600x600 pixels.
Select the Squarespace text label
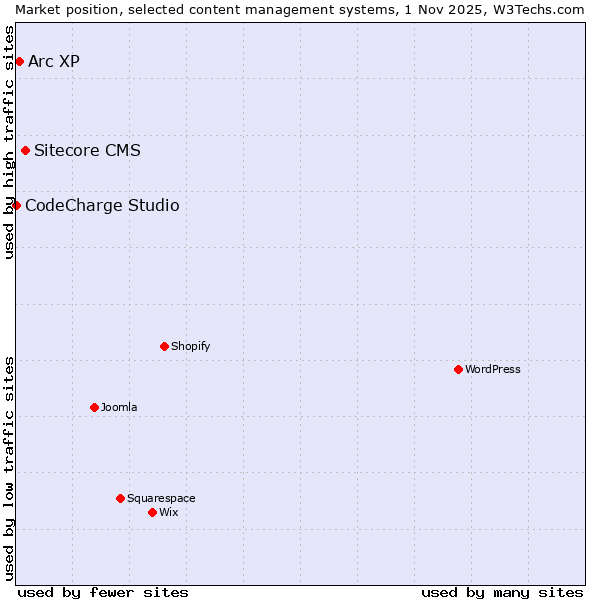pos(161,499)
